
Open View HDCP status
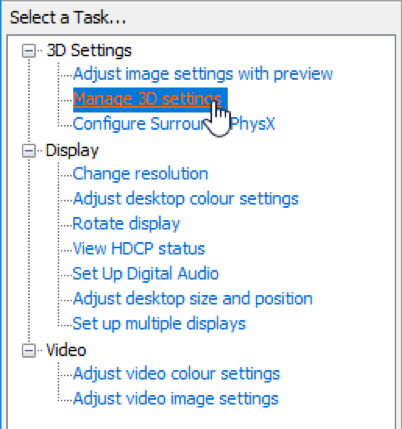139,249
